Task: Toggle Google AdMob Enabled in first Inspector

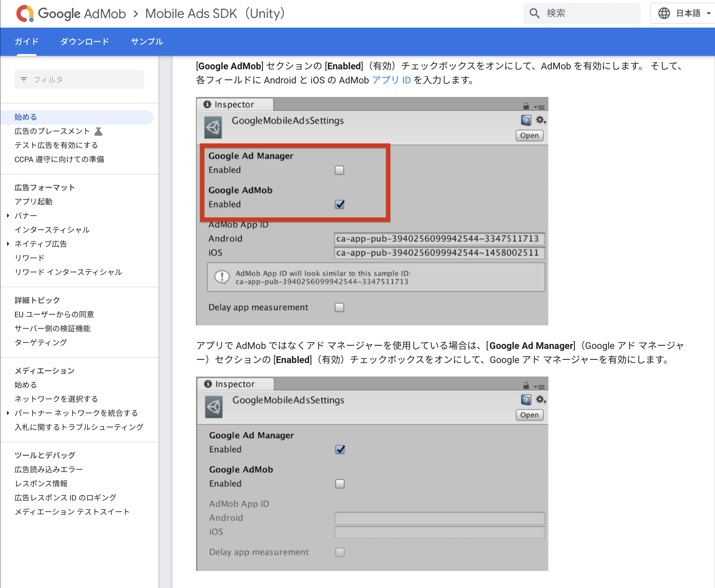Action: point(339,204)
